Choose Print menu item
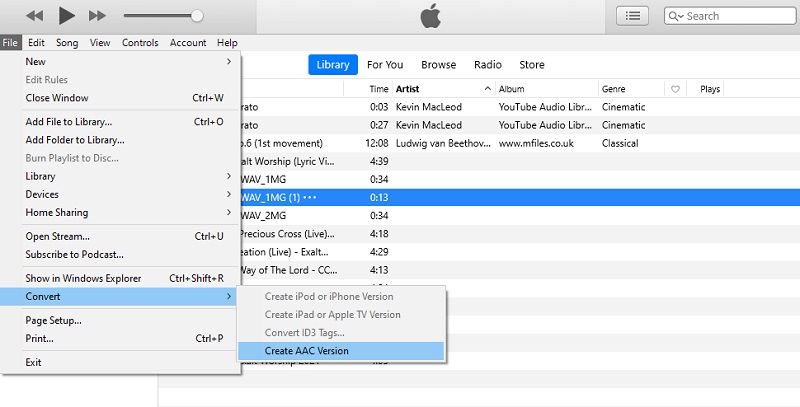 coord(120,339)
